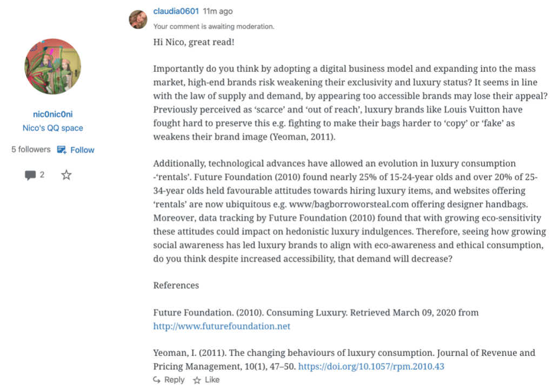This screenshot has height=392, width=553.
Task: Click the star icon under follower count
Action: pyautogui.click(x=66, y=175)
